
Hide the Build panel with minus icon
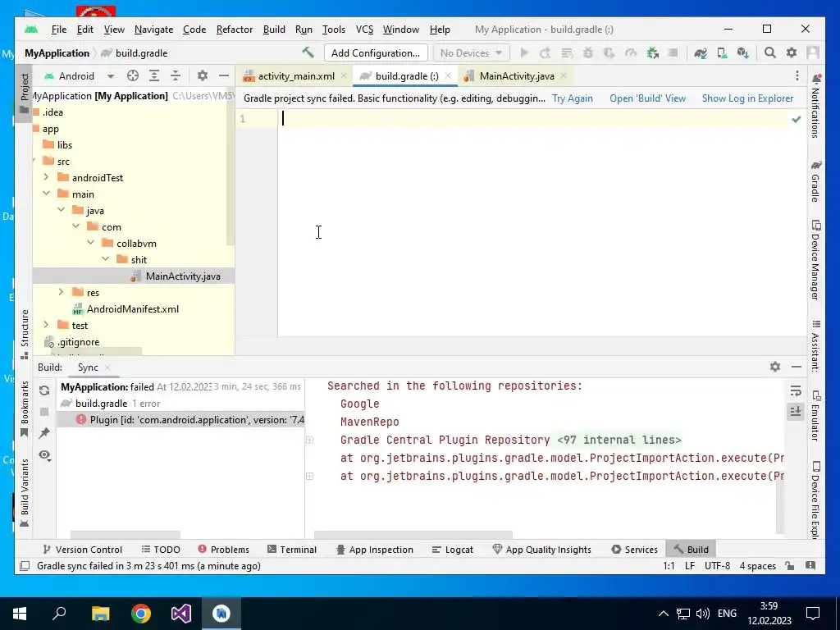797,367
